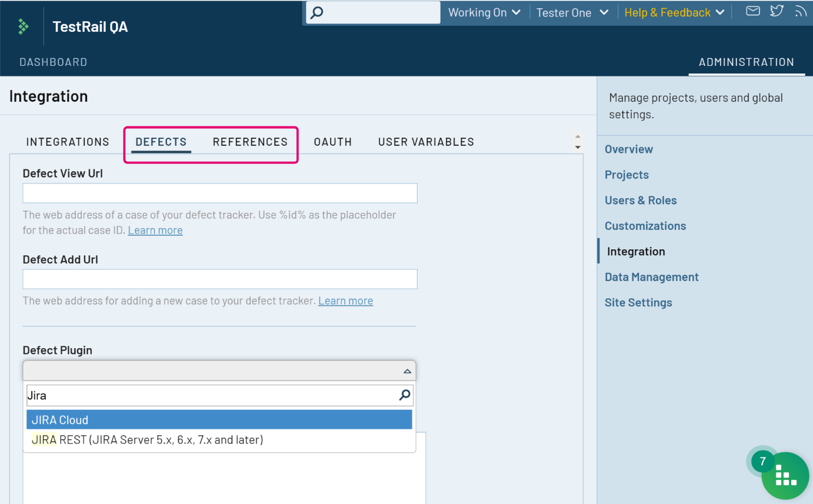813x504 pixels.
Task: Open the Help & Feedback menu
Action: click(x=674, y=12)
